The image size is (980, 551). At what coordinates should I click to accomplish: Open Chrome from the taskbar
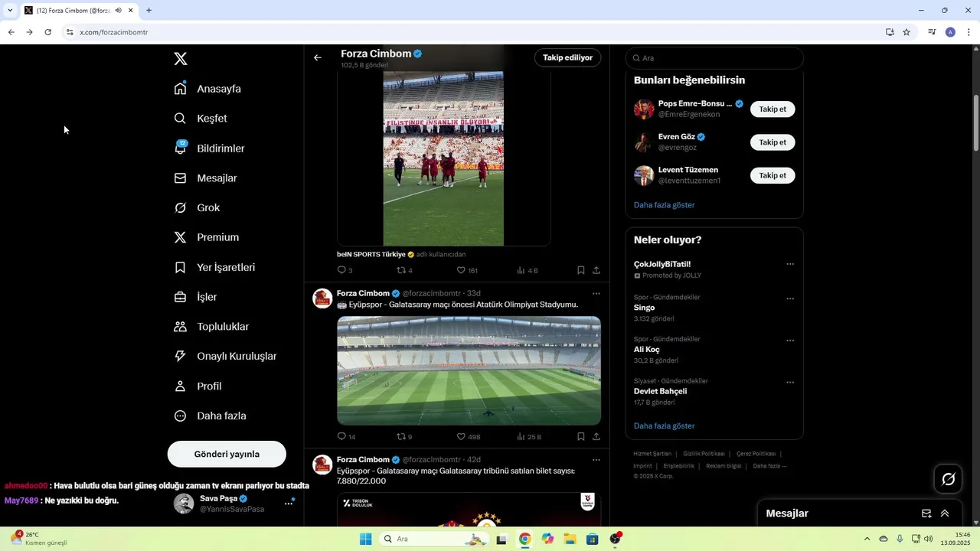(524, 539)
